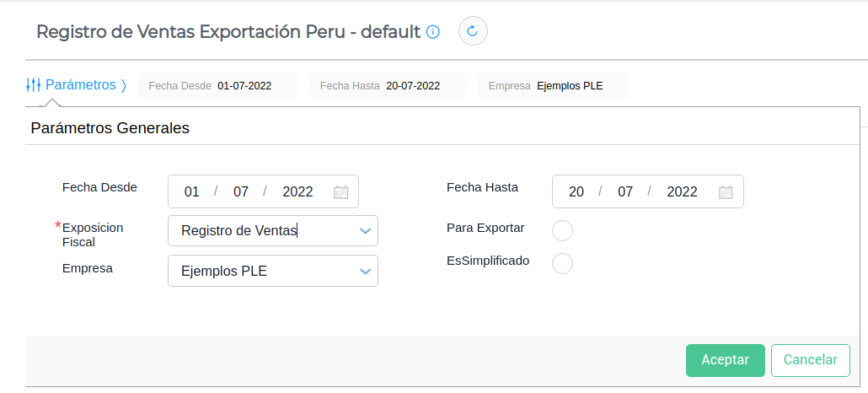Open the Empresa dropdown arrow
Image resolution: width=868 pixels, height=393 pixels.
[365, 271]
